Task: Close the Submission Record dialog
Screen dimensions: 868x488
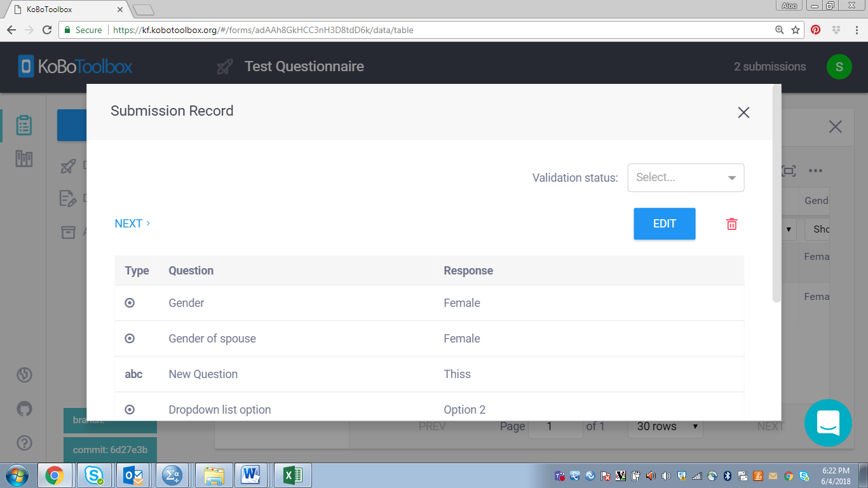Action: coord(743,112)
